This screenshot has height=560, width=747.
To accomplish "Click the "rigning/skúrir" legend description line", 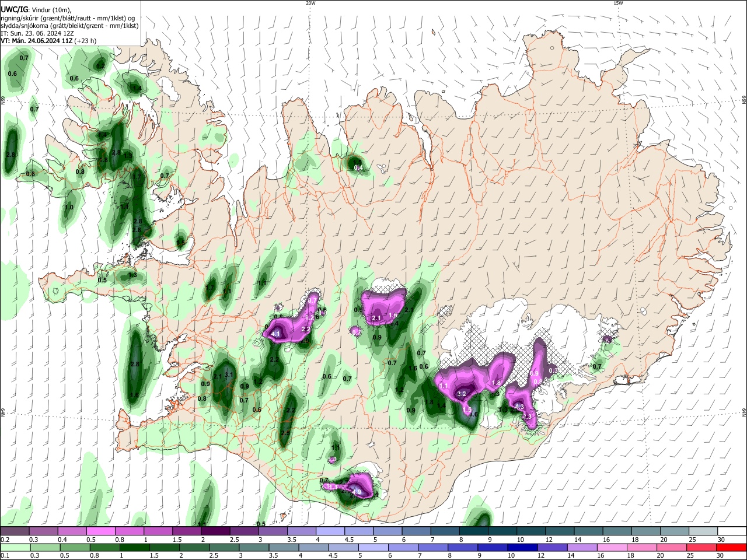I will tap(68, 18).
